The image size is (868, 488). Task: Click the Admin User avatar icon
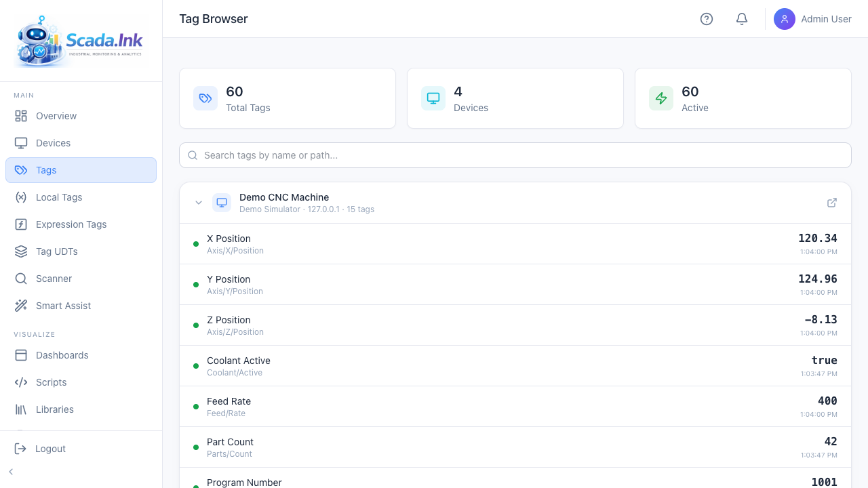[785, 19]
